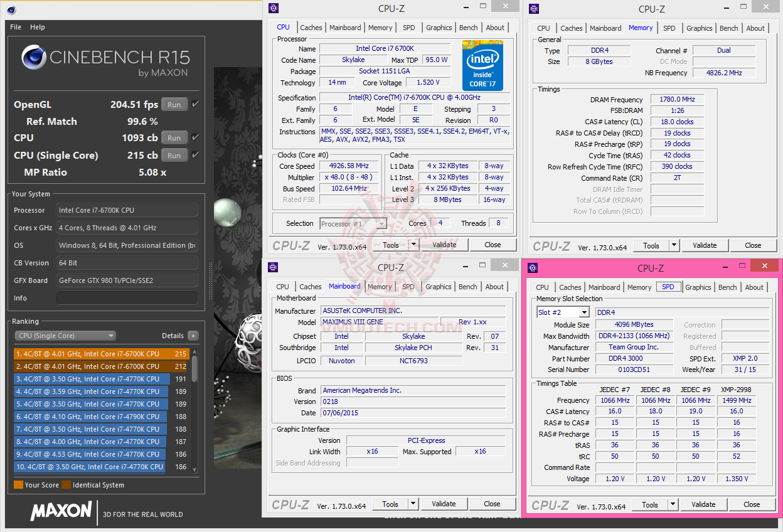783x532 pixels.
Task: Click Close button in the BIOS window
Action: pos(492,504)
